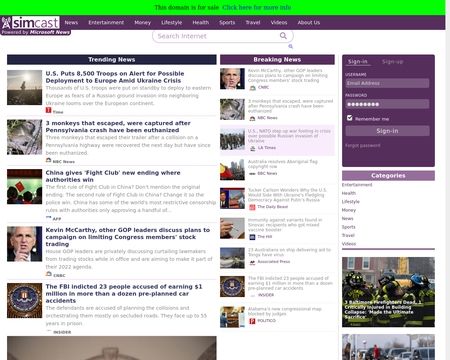The width and height of the screenshot is (450, 360).
Task: Open the domain for sale info link
Action: coord(257,7)
